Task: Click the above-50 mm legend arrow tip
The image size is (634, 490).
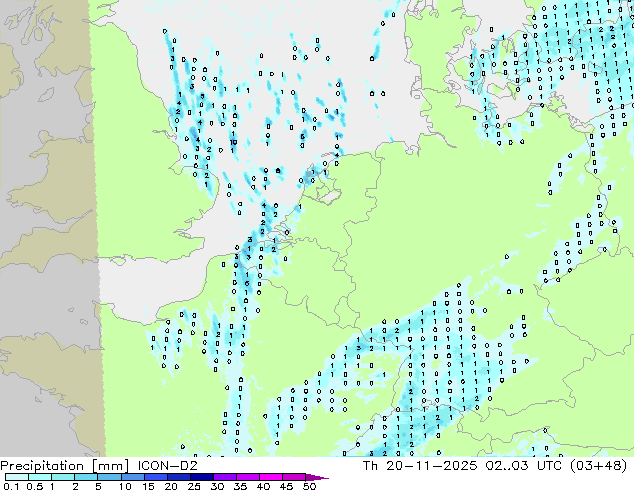Action: tap(317, 477)
